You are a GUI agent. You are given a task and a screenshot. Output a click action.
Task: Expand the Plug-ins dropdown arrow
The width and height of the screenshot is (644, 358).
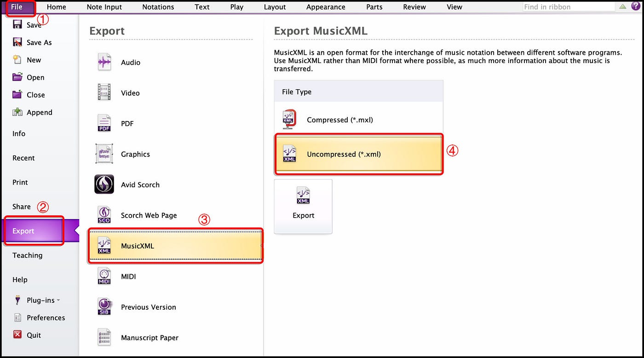pyautogui.click(x=58, y=300)
